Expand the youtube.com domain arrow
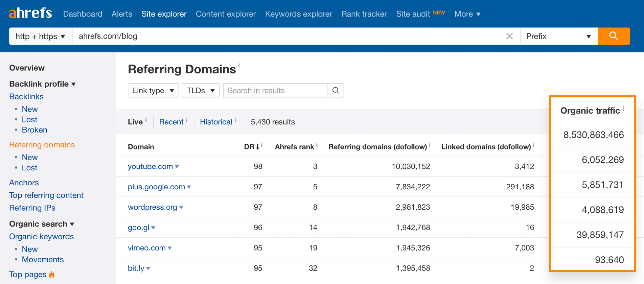This screenshot has width=644, height=284. [177, 167]
